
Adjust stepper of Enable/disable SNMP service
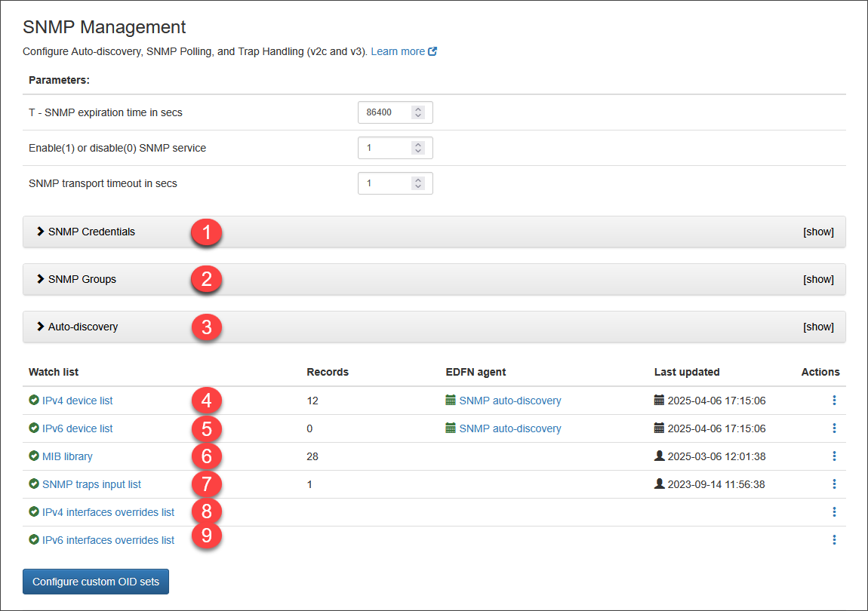click(x=418, y=148)
